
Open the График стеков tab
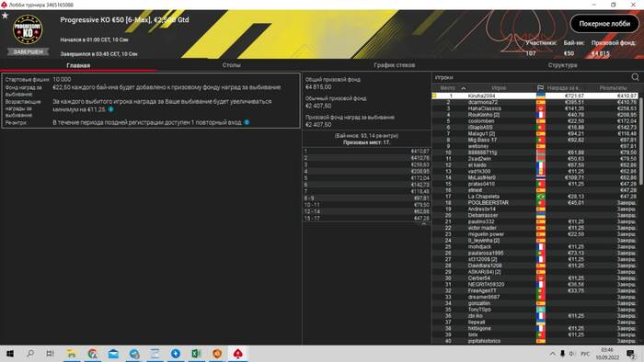coord(395,65)
